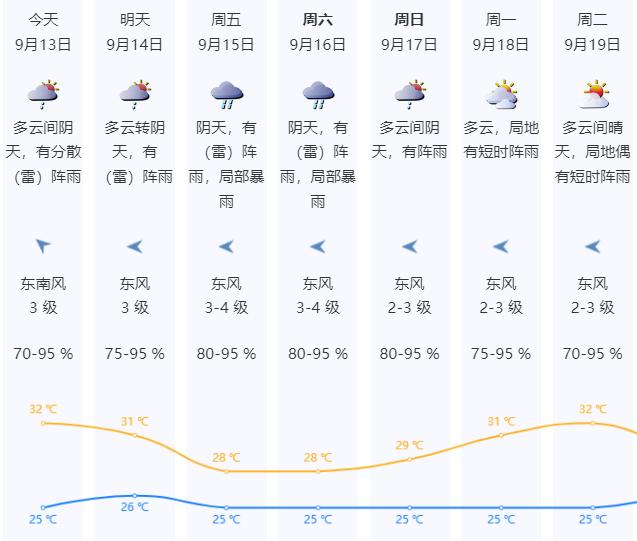This screenshot has height=541, width=637.
Task: Click the 80-95 % humidity for 周五
Action: coord(226,354)
